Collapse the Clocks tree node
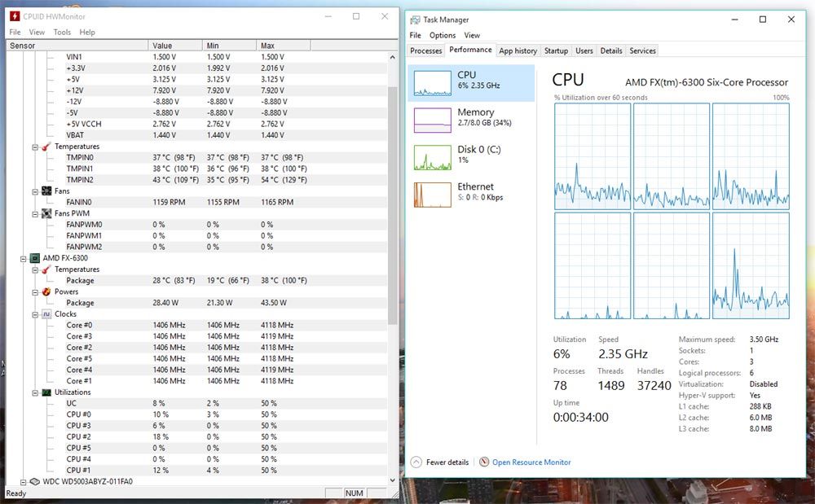 coord(35,314)
